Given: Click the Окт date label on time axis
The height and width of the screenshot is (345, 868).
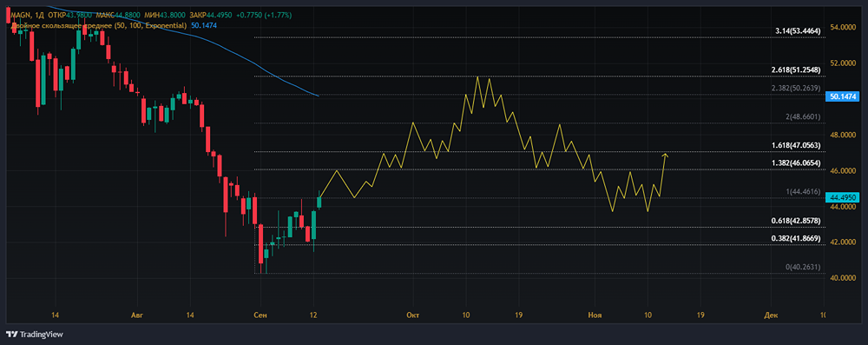Looking at the screenshot, I should 413,315.
